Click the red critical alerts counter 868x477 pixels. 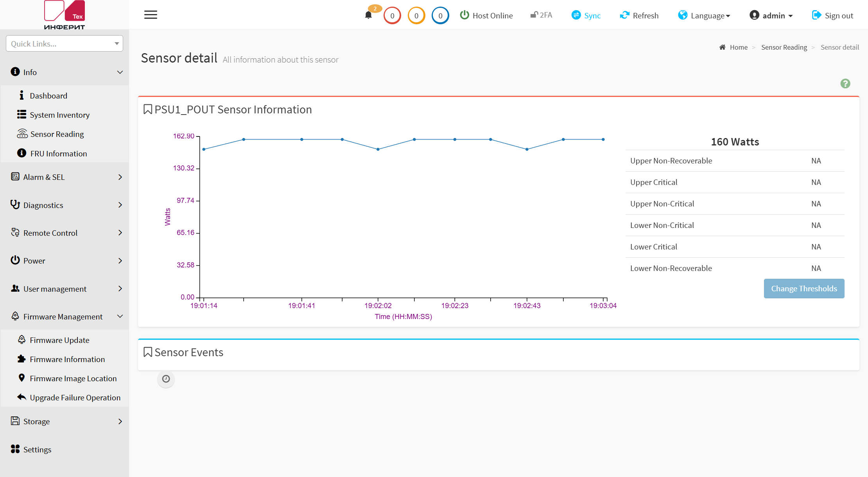[x=392, y=16]
